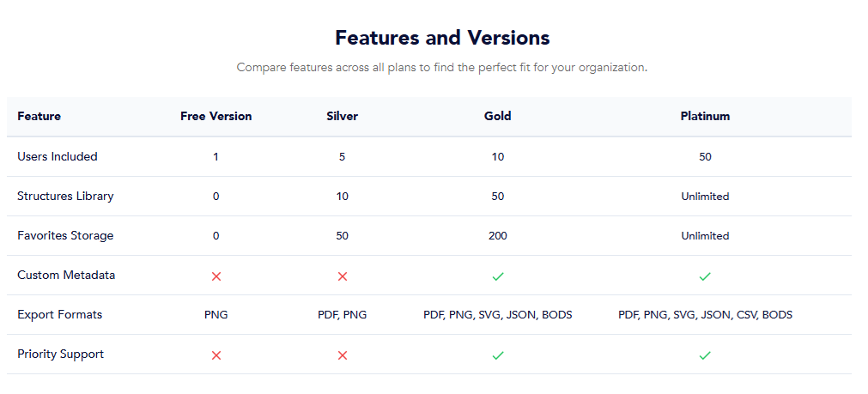
Task: Select the Gold column header
Action: coord(498,116)
